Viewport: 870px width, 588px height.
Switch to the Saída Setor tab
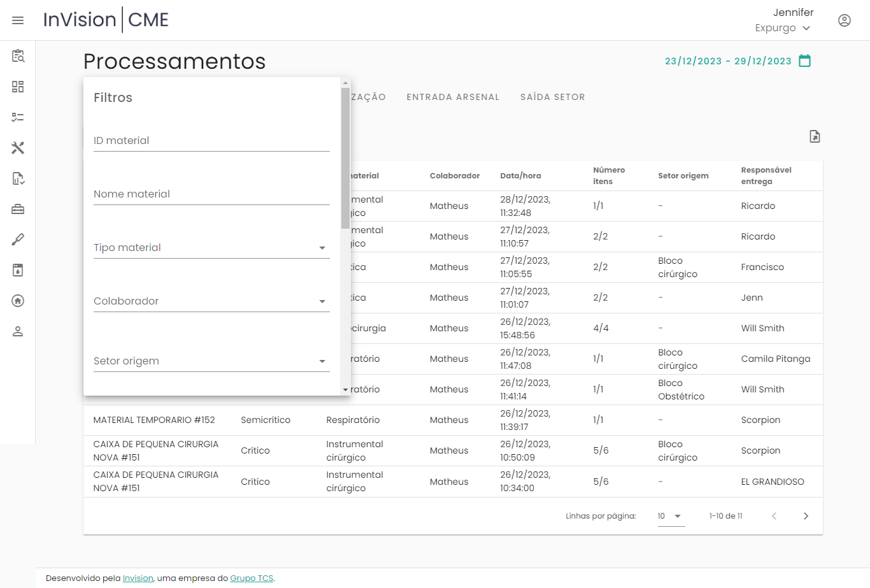[552, 97]
